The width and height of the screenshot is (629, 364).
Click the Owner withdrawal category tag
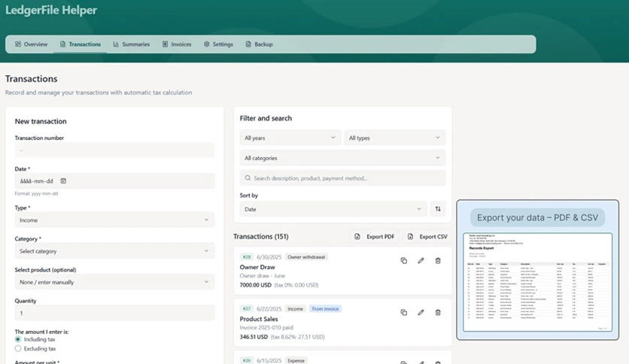click(x=306, y=257)
